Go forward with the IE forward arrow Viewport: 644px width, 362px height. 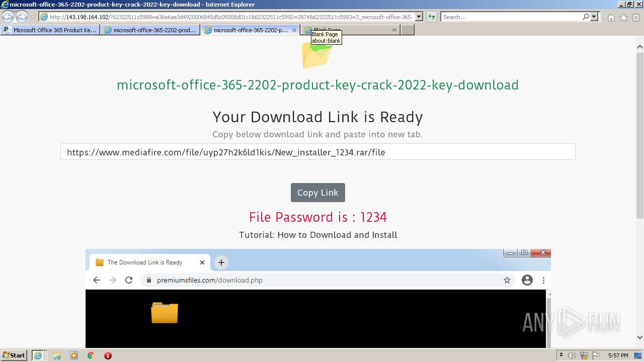(22, 17)
